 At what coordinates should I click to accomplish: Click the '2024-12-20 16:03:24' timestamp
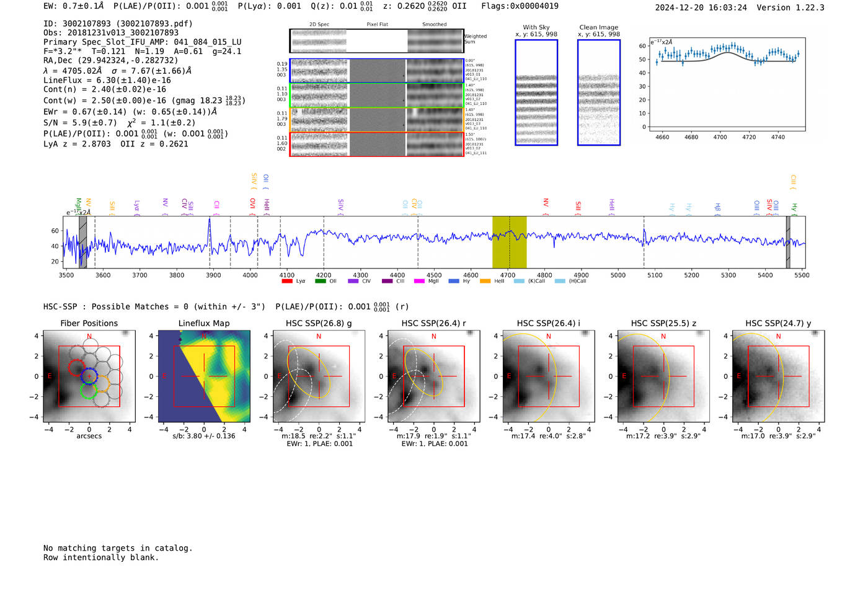(x=701, y=7)
